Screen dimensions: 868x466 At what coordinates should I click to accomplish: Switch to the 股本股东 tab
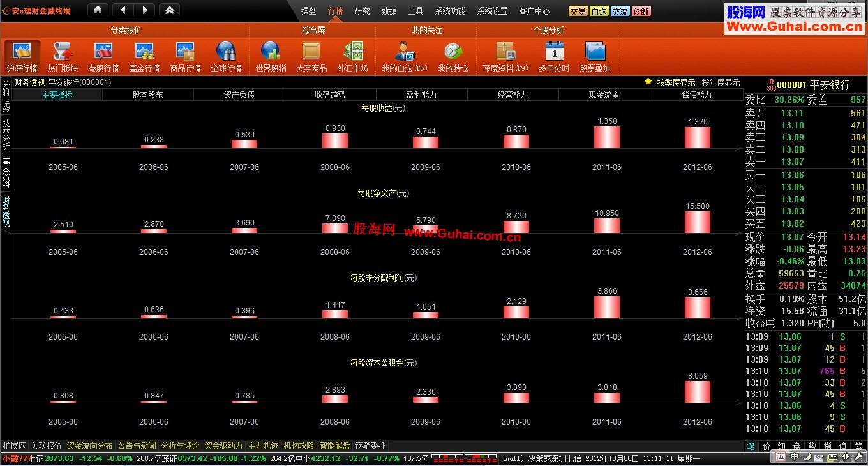click(148, 94)
